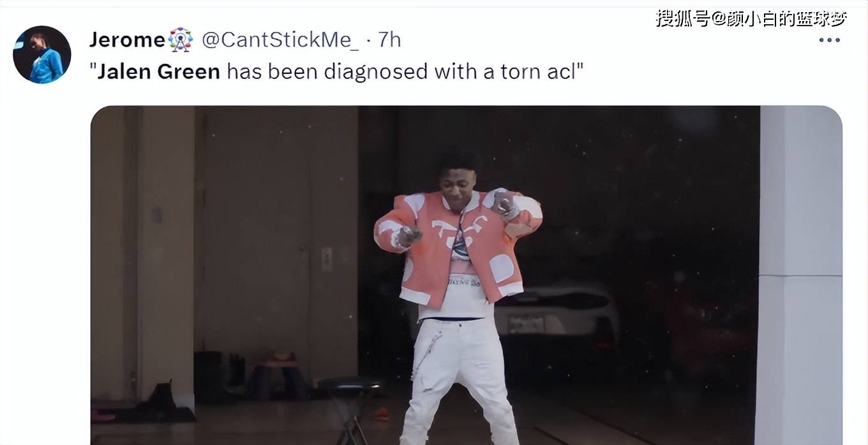Click the car's license plate
This screenshot has width=868, height=445.
pos(526,324)
